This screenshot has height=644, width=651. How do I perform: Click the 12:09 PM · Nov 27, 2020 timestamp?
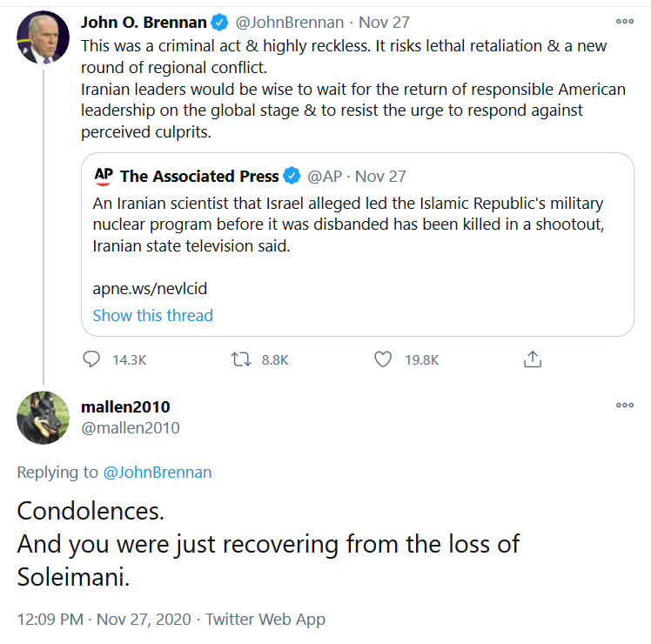coord(104,619)
